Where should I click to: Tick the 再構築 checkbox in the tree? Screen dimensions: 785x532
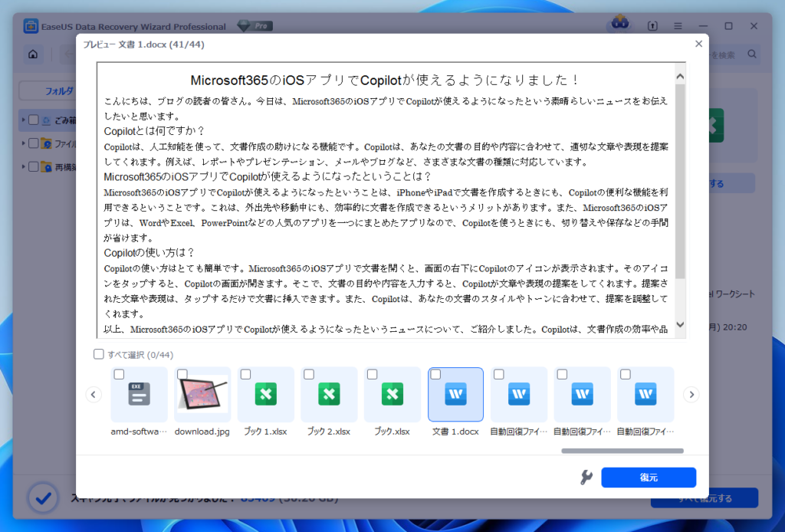34,166
